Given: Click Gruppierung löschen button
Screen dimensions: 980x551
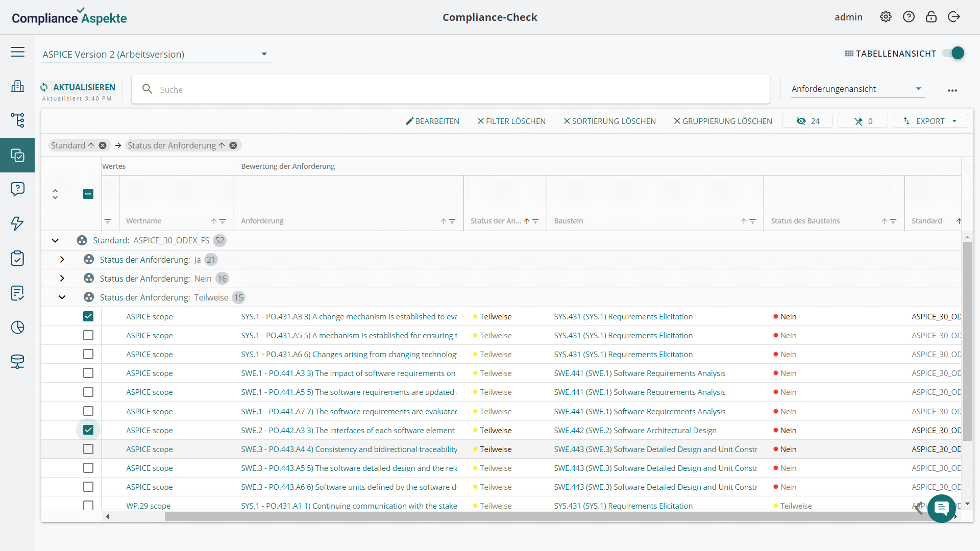Looking at the screenshot, I should pos(723,121).
